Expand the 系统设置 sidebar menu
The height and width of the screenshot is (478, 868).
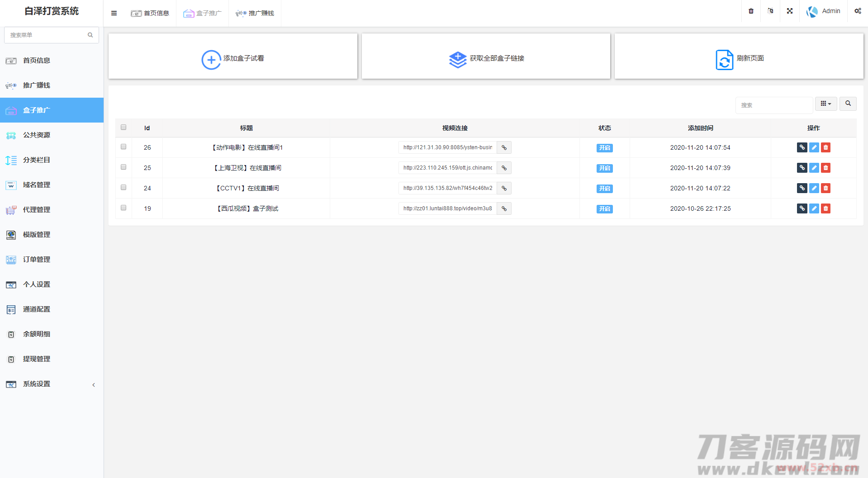(52, 384)
